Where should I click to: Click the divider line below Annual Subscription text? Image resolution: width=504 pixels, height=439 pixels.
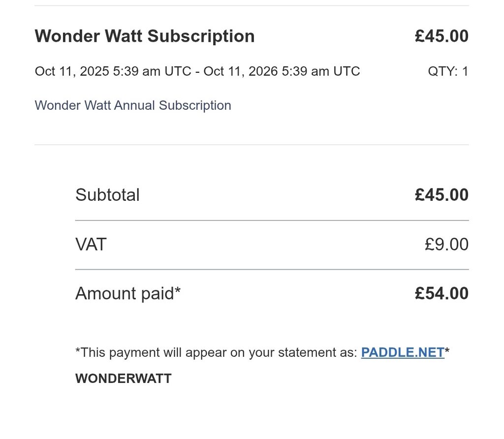tap(252, 145)
